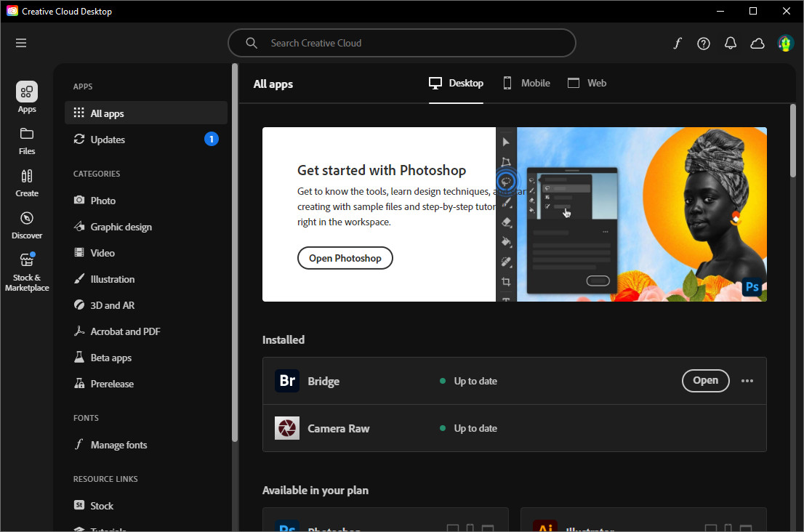Open the Discover compass icon
Image resolution: width=804 pixels, height=532 pixels.
27,225
